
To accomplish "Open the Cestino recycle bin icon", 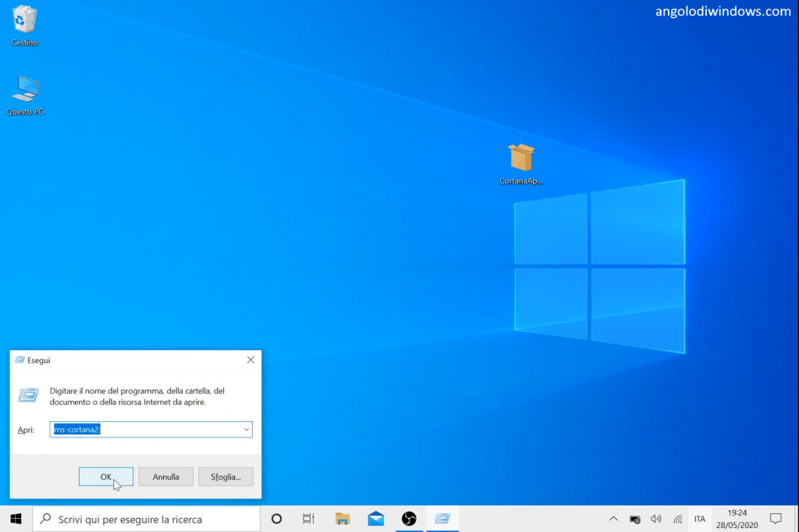I will click(25, 21).
